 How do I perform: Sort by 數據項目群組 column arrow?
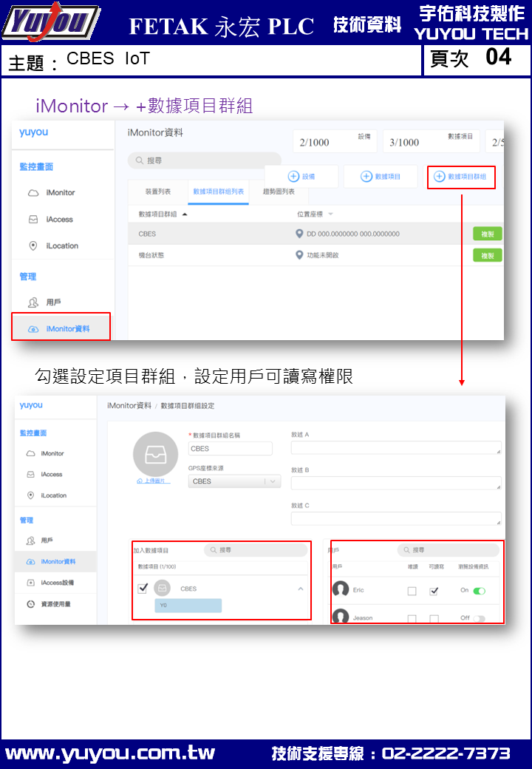[185, 214]
